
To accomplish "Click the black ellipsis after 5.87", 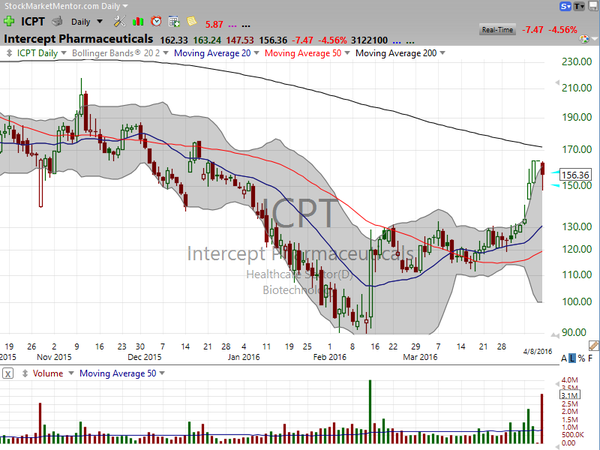I will (x=246, y=26).
